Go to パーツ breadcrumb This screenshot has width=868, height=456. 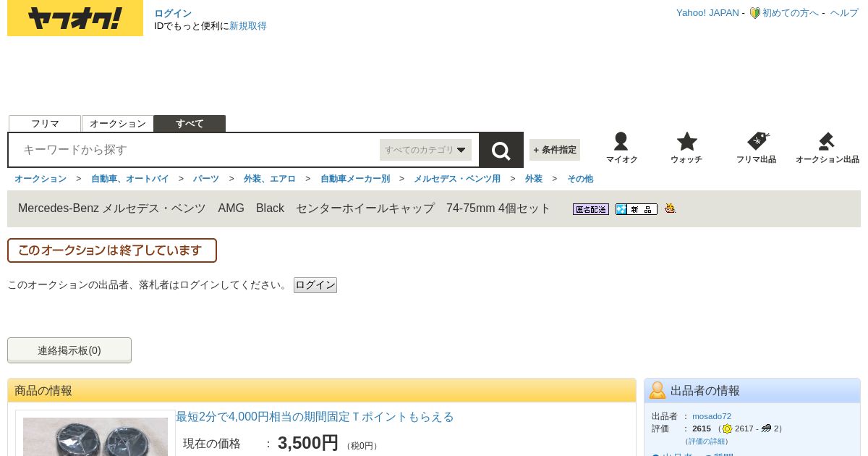tap(206, 179)
